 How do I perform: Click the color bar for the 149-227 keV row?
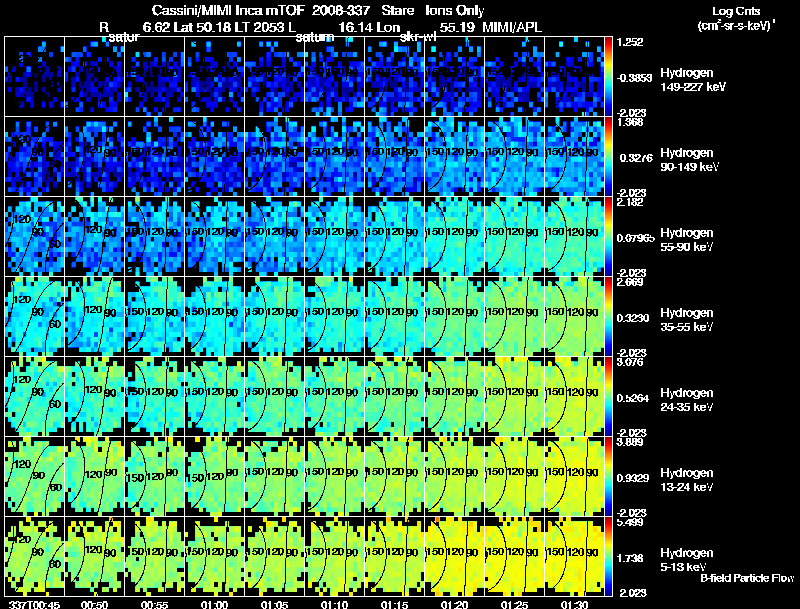click(x=608, y=76)
